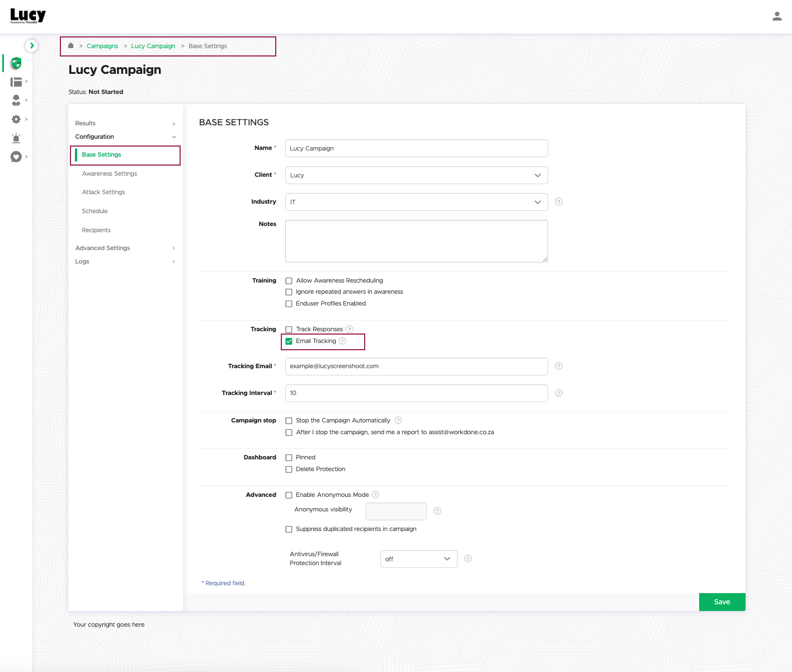Open the alarm incidents sidebar icon
This screenshot has height=672, width=792.
tap(16, 138)
